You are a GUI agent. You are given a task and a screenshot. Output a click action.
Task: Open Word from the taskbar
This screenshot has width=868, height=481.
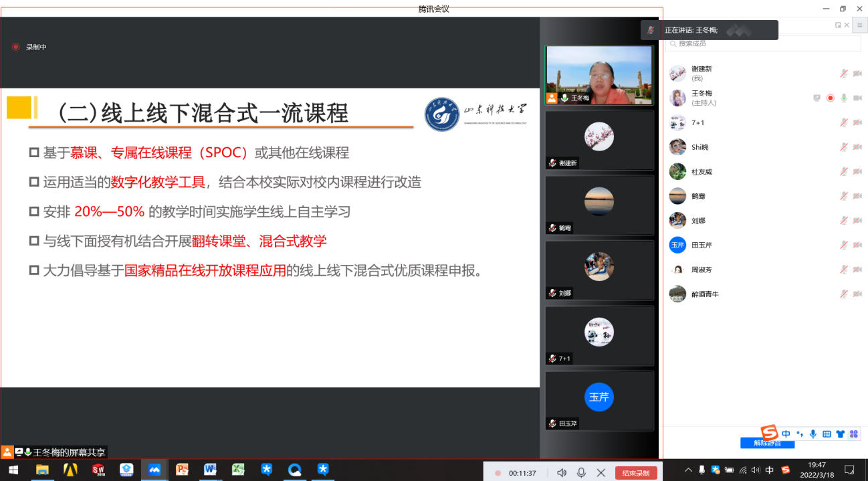[x=210, y=470]
